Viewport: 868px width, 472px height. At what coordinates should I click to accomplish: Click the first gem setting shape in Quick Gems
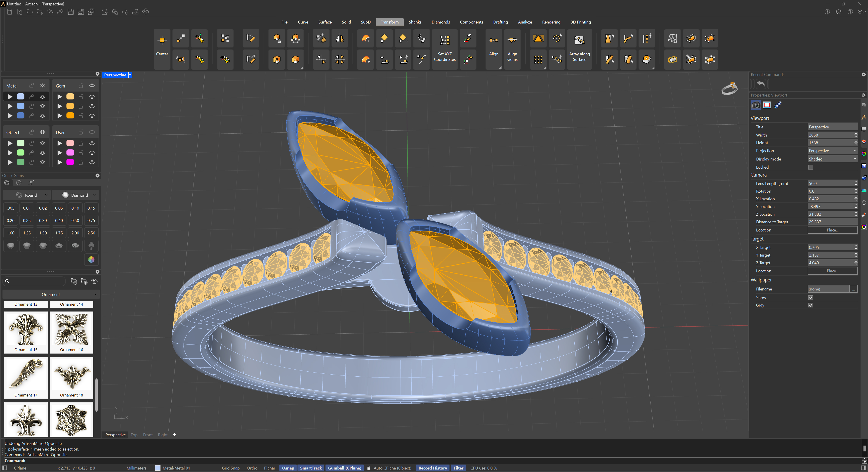[11, 245]
